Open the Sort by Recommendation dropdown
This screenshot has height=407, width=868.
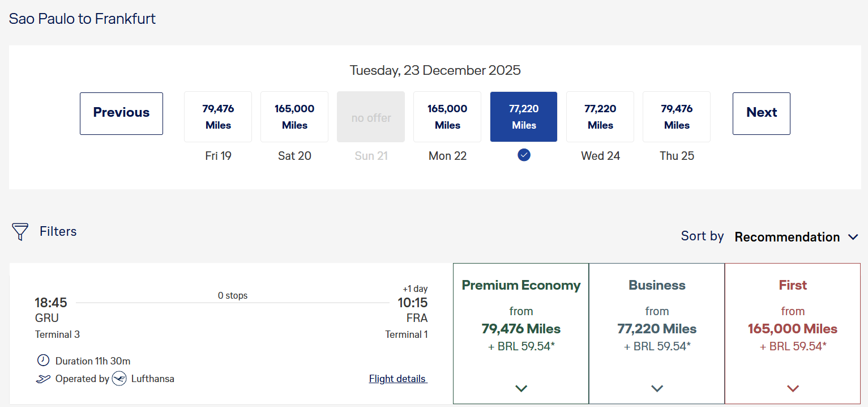coord(796,237)
